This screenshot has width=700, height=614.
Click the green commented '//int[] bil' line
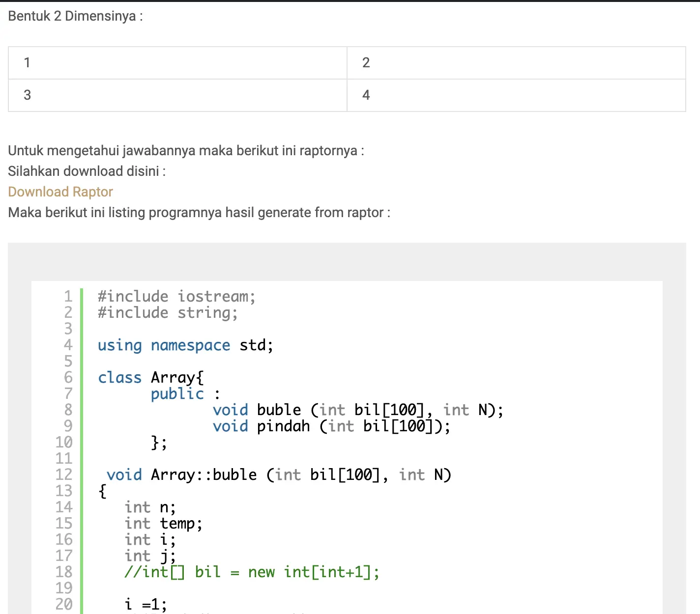coord(252,572)
